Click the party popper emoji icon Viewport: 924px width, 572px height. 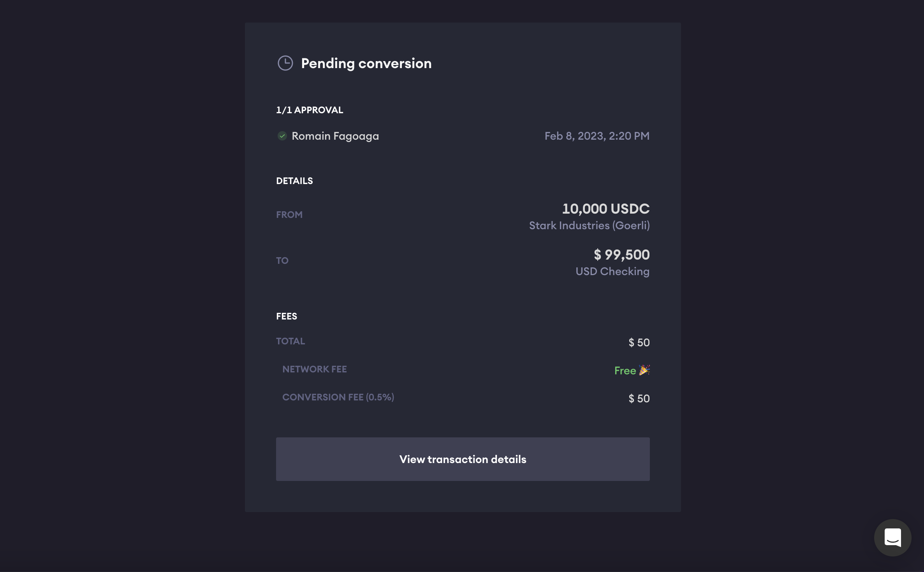pos(644,370)
